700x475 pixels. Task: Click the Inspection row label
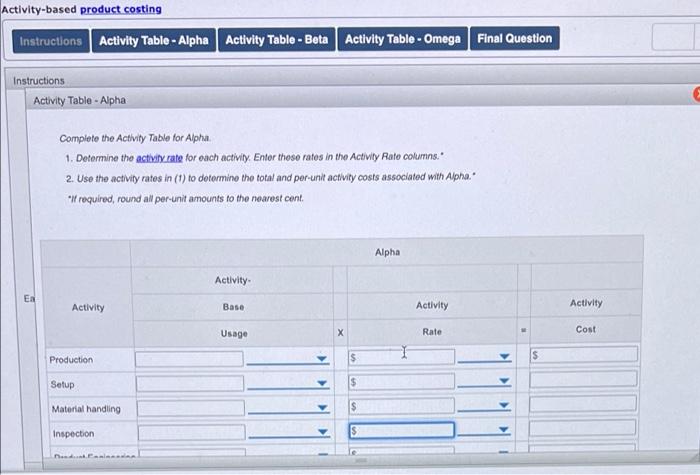(x=74, y=433)
